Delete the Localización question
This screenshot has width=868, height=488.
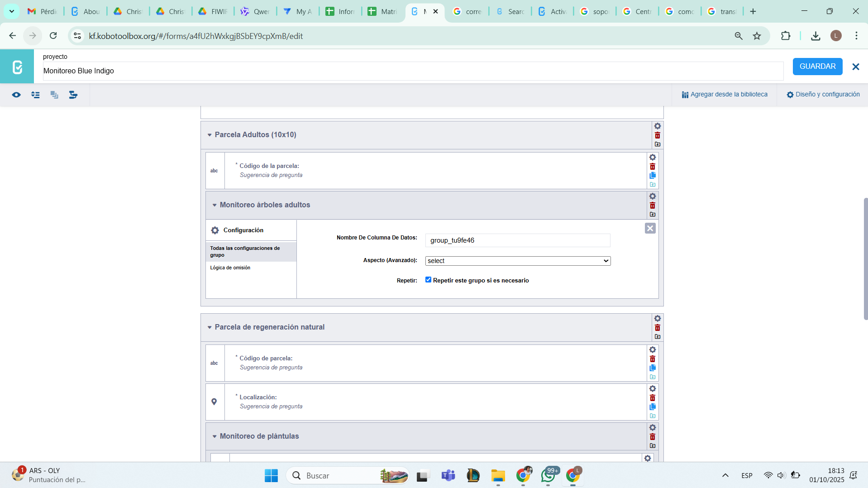[x=652, y=398]
